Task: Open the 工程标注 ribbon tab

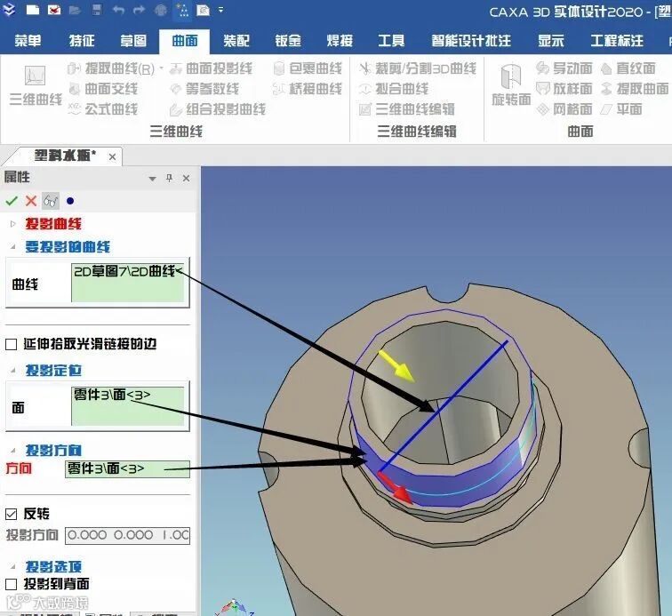Action: (617, 41)
